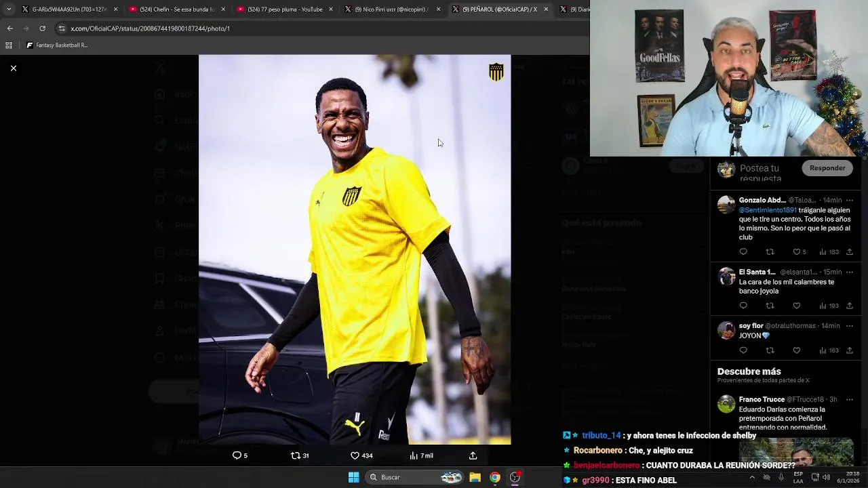Click the x.com address bar URL
The height and width of the screenshot is (488, 868).
click(x=151, y=28)
